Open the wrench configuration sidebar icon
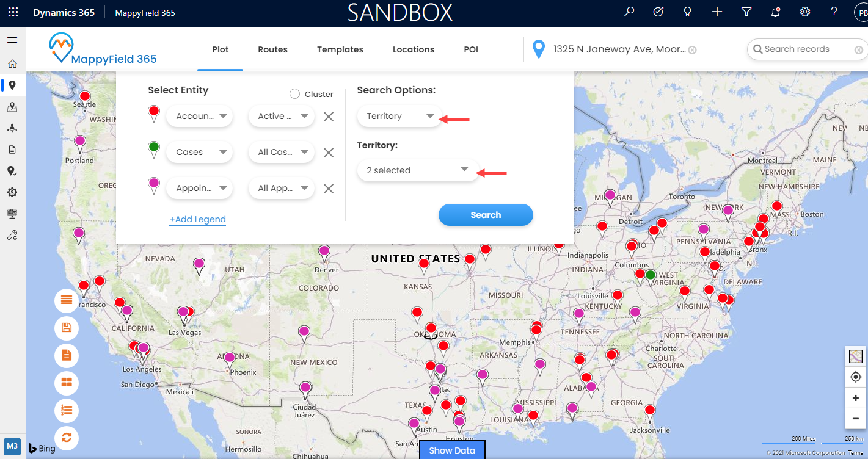 12,235
